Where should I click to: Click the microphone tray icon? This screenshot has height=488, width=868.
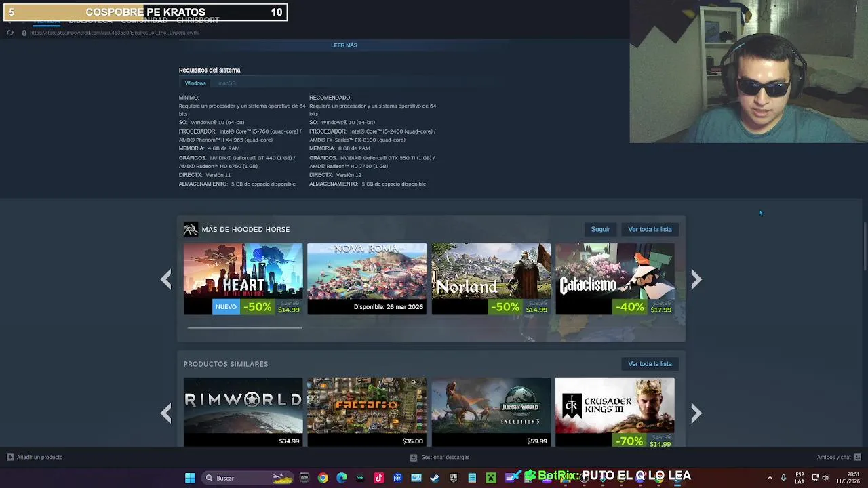784,478
